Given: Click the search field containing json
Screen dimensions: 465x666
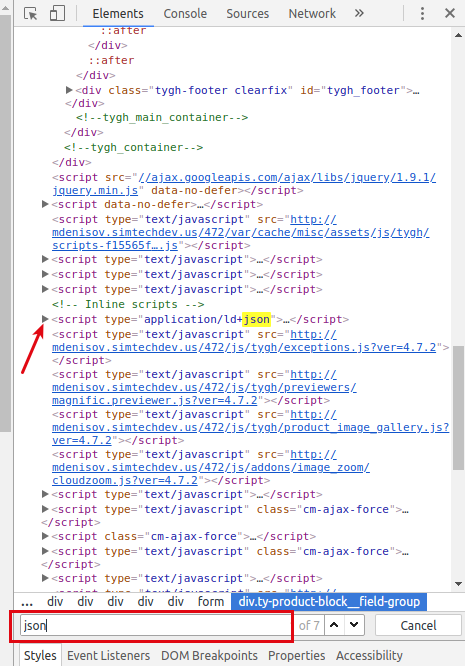Looking at the screenshot, I should pos(155,625).
